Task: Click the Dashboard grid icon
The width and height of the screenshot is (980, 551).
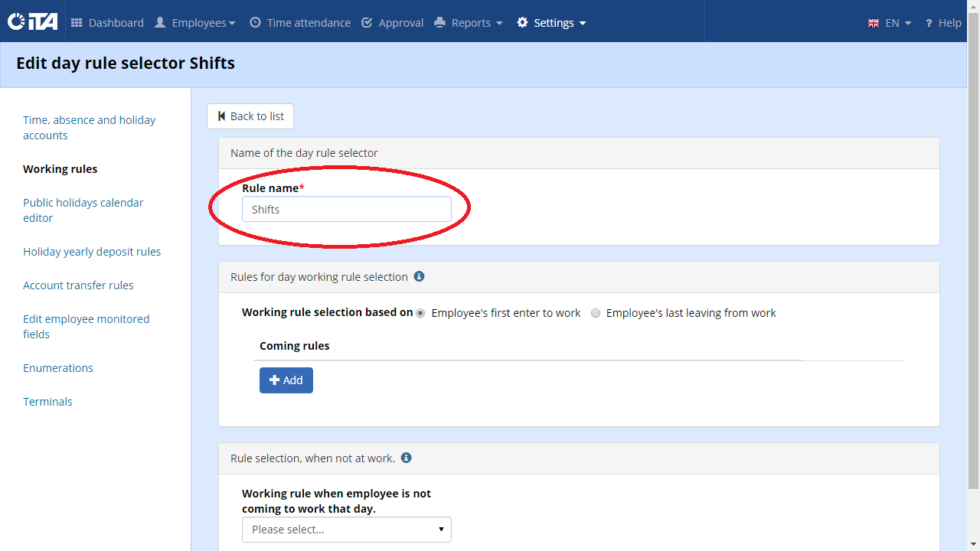Action: point(77,23)
